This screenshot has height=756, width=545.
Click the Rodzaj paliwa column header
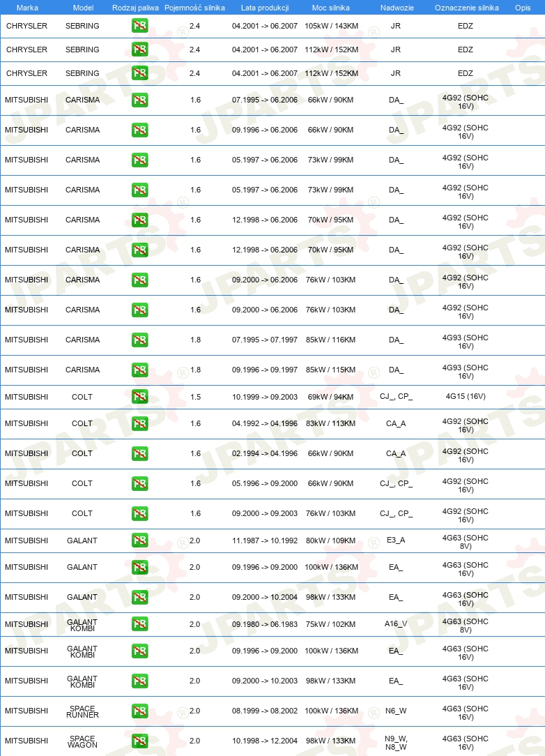(x=135, y=8)
